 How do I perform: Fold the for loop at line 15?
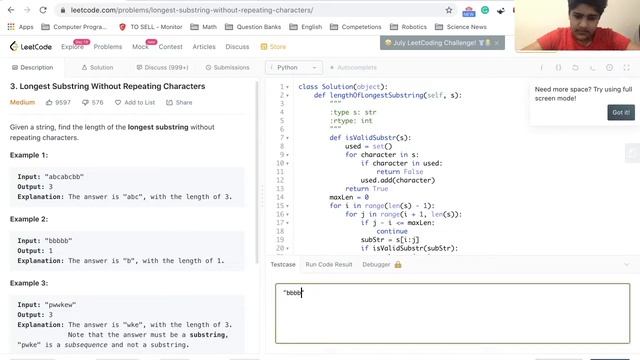[287, 206]
